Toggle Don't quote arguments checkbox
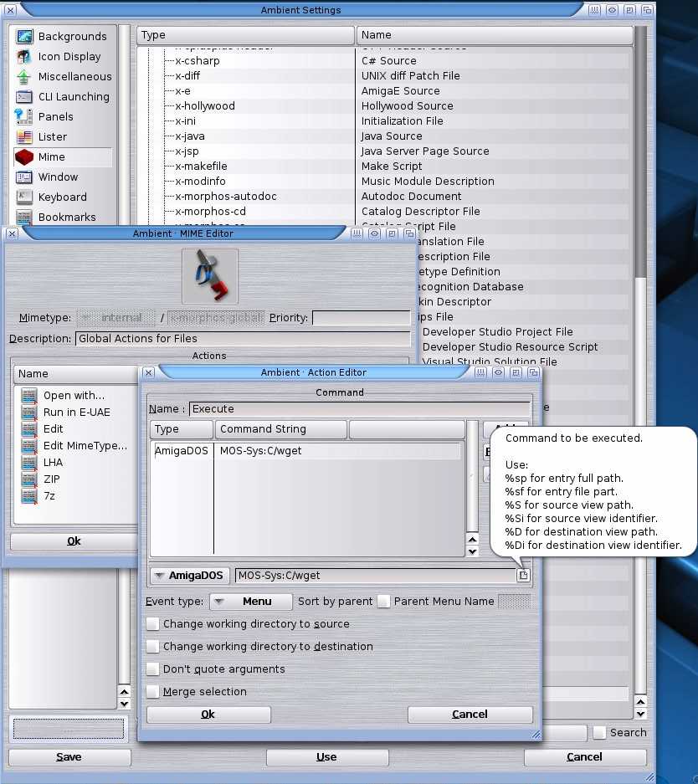 [x=152, y=669]
